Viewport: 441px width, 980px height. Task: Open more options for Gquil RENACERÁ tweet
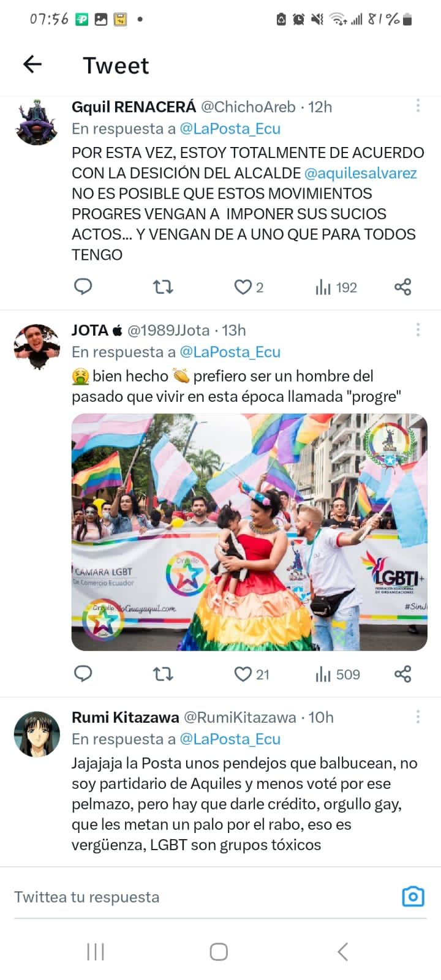point(418,106)
